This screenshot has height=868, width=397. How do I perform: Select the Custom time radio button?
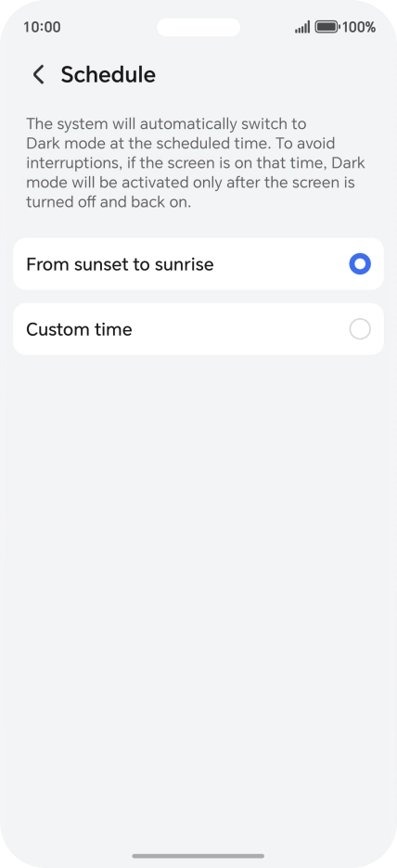coord(360,329)
